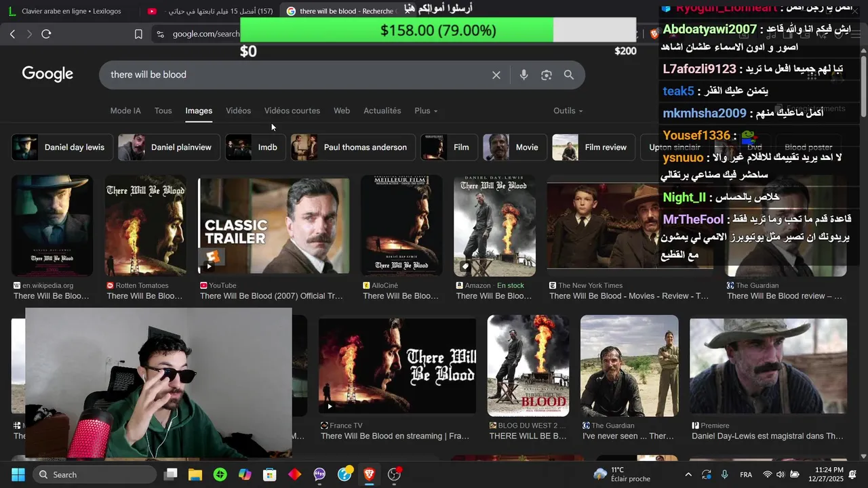The image size is (868, 488).
Task: Open Task View on the taskbar
Action: [171, 474]
